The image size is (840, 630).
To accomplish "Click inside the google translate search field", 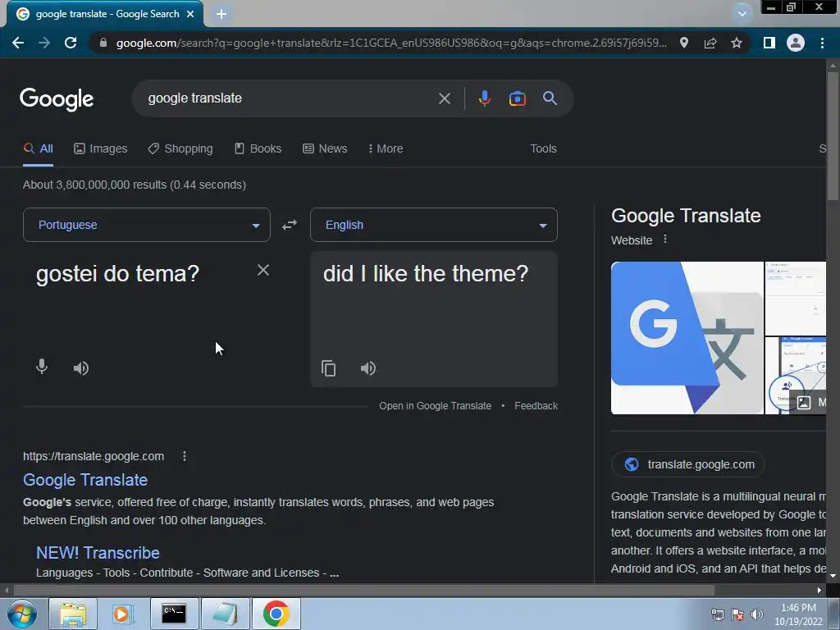I will 290,98.
